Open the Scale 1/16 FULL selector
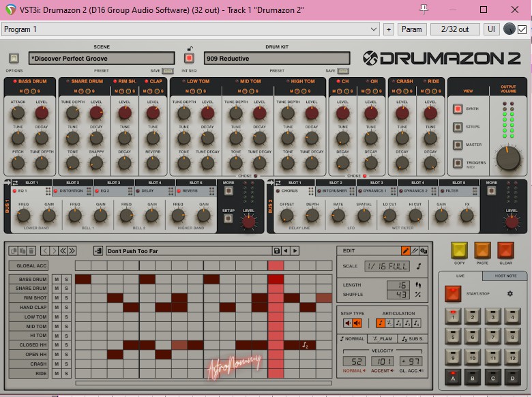Viewport: 532px width, 397px height. pos(387,266)
